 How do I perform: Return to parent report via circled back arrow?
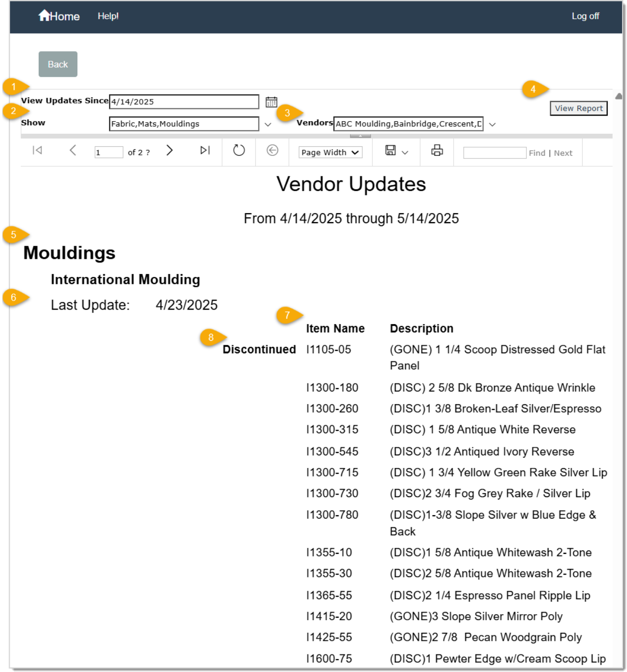pos(272,150)
